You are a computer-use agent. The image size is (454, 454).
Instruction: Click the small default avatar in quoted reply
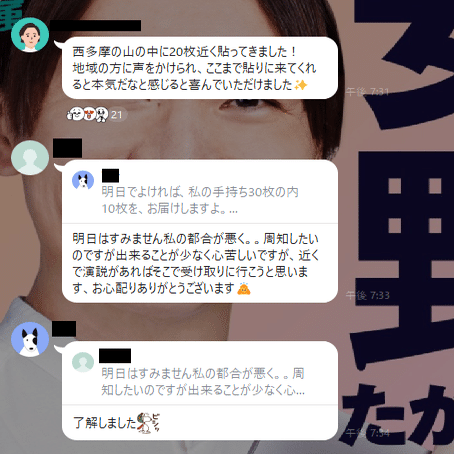pyautogui.click(x=83, y=362)
